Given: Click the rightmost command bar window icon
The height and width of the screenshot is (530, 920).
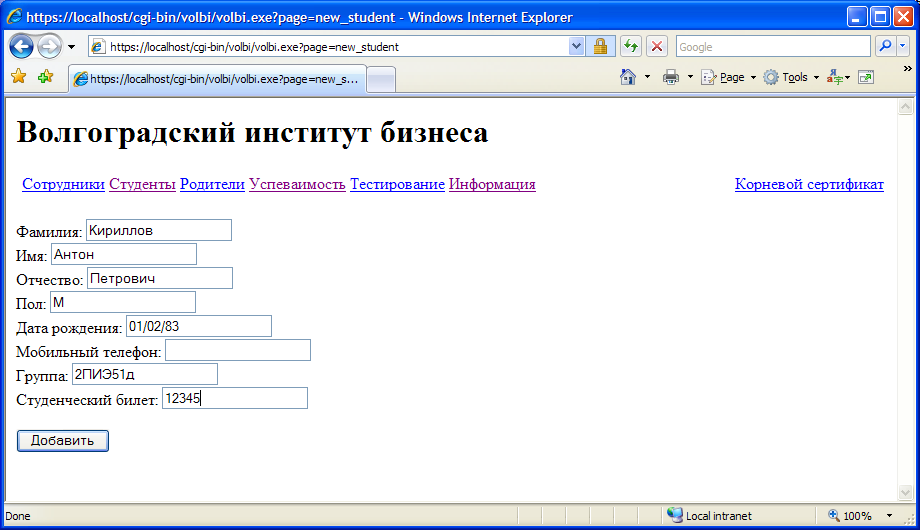Looking at the screenshot, I should tap(866, 77).
